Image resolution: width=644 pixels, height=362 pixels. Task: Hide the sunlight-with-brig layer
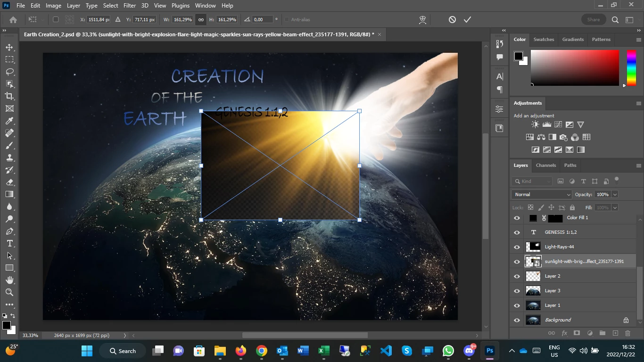517,262
